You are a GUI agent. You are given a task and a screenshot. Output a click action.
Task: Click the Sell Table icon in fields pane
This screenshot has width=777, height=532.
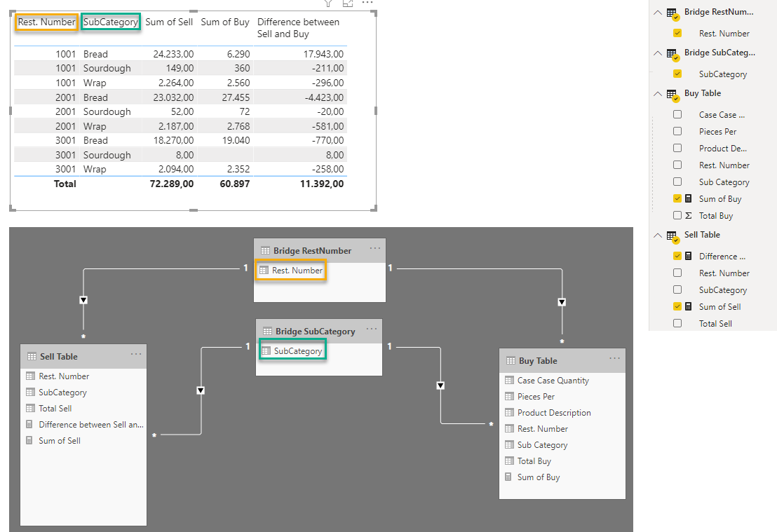[673, 236]
